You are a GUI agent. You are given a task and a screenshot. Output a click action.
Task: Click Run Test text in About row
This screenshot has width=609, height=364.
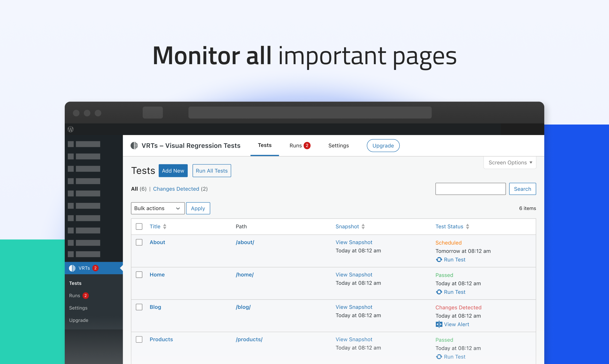pyautogui.click(x=455, y=260)
